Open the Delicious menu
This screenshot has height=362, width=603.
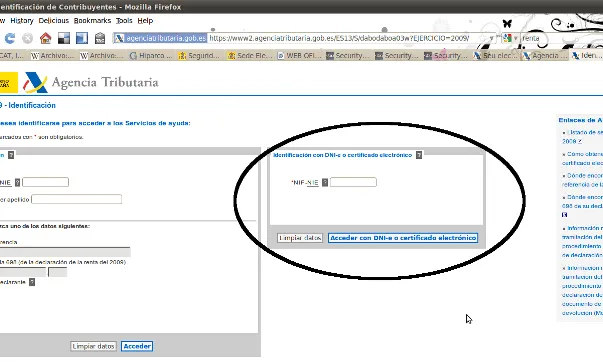point(53,21)
